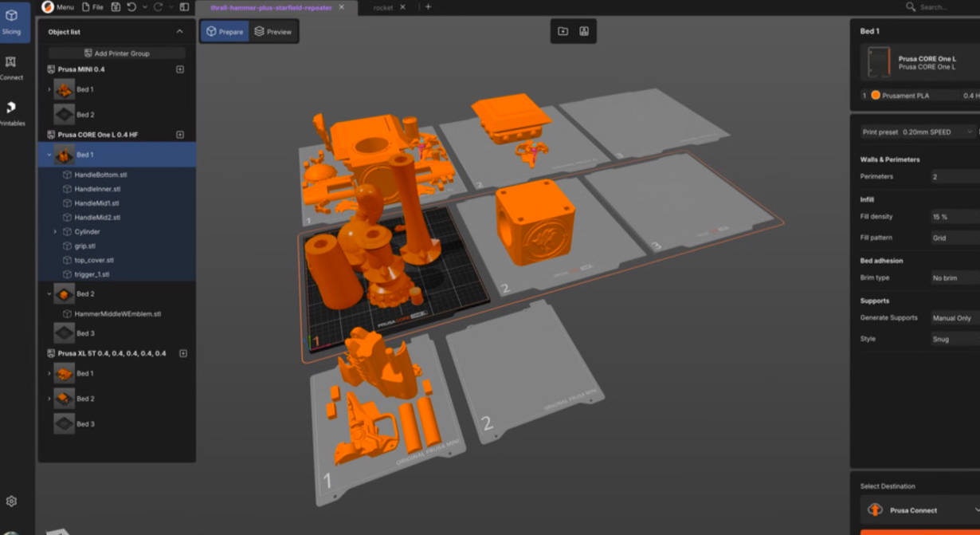
Task: Click the Redo arrow icon
Action: (158, 7)
